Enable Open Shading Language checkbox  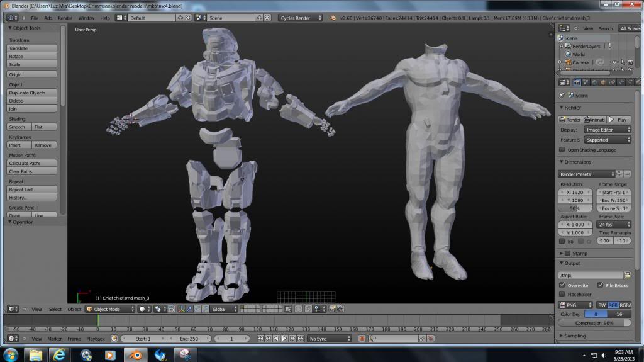click(x=562, y=150)
